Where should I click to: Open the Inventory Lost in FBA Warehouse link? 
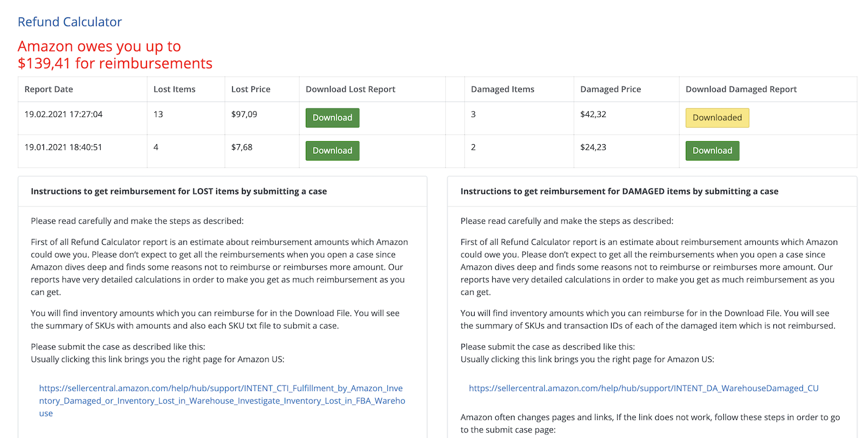(222, 401)
